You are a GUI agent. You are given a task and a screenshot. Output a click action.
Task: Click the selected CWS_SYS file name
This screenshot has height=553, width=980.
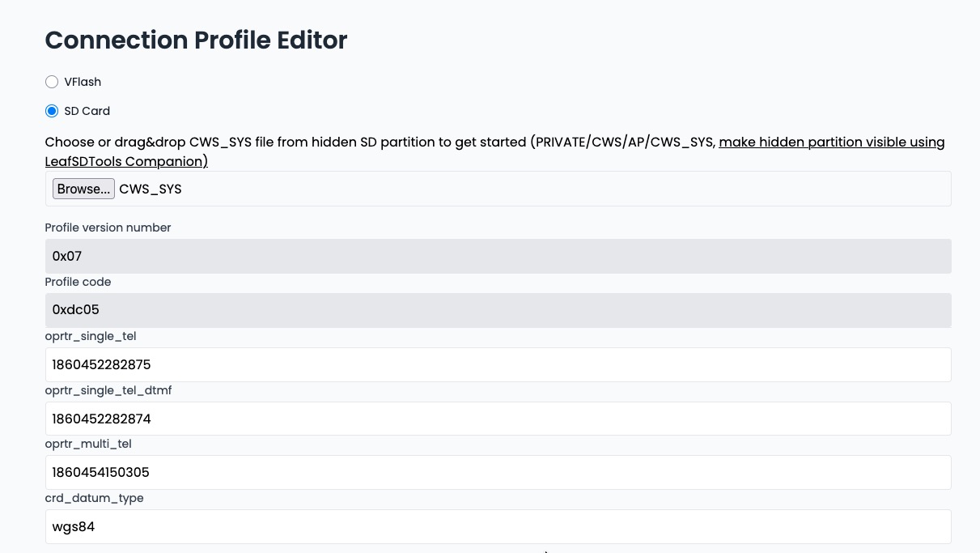(x=151, y=189)
